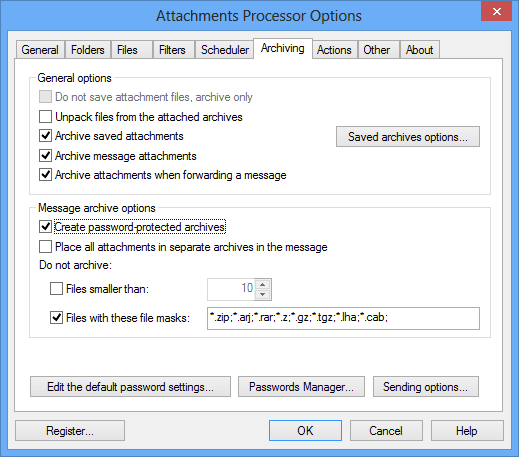Open Saved archives options dialog

pos(408,137)
